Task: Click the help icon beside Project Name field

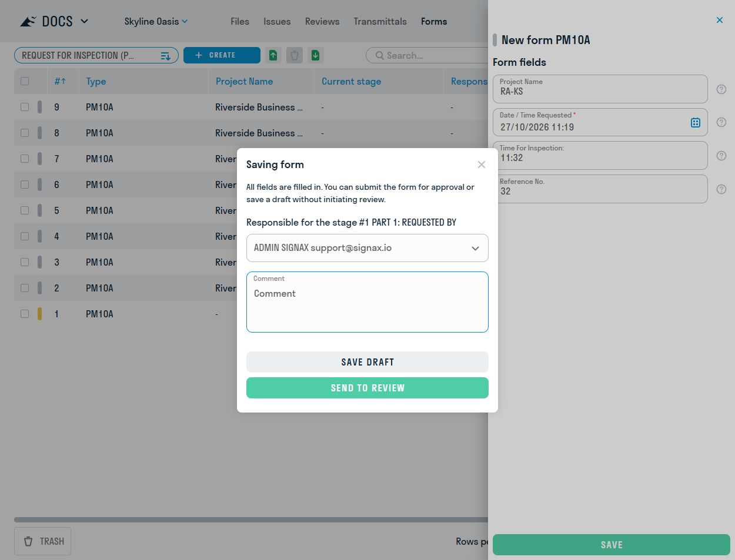Action: 721,89
